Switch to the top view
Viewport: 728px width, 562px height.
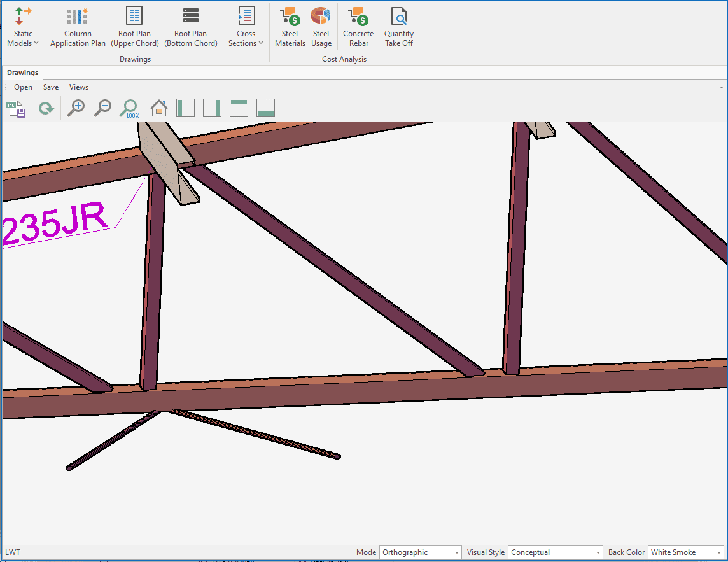pyautogui.click(x=239, y=108)
